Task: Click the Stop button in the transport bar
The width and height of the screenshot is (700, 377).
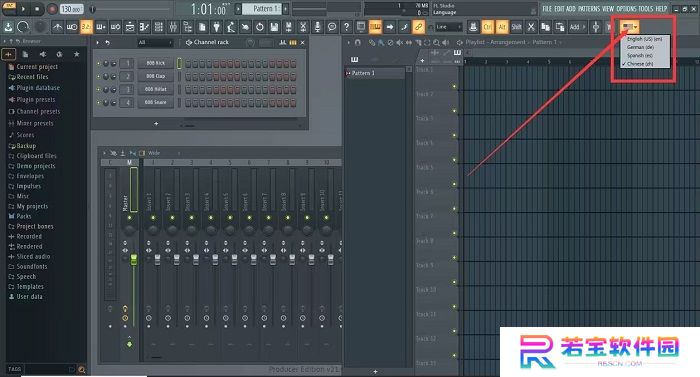Action: [37, 8]
